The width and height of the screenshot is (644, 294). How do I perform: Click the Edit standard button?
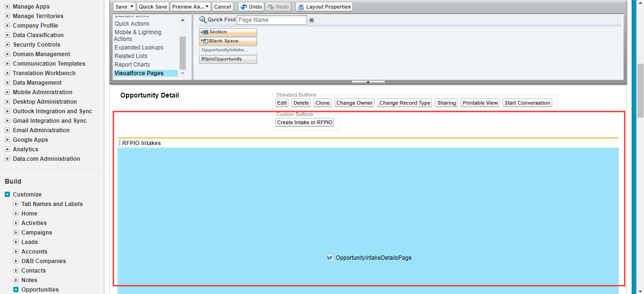(282, 103)
